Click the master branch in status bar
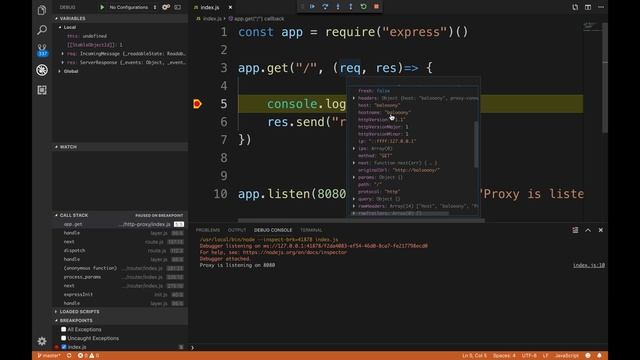 [49, 356]
